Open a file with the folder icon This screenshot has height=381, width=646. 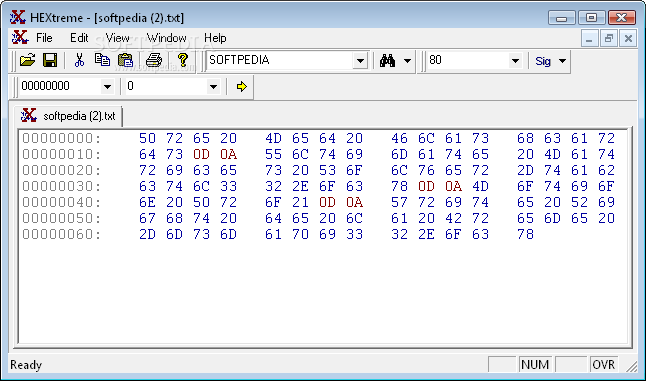[28, 61]
